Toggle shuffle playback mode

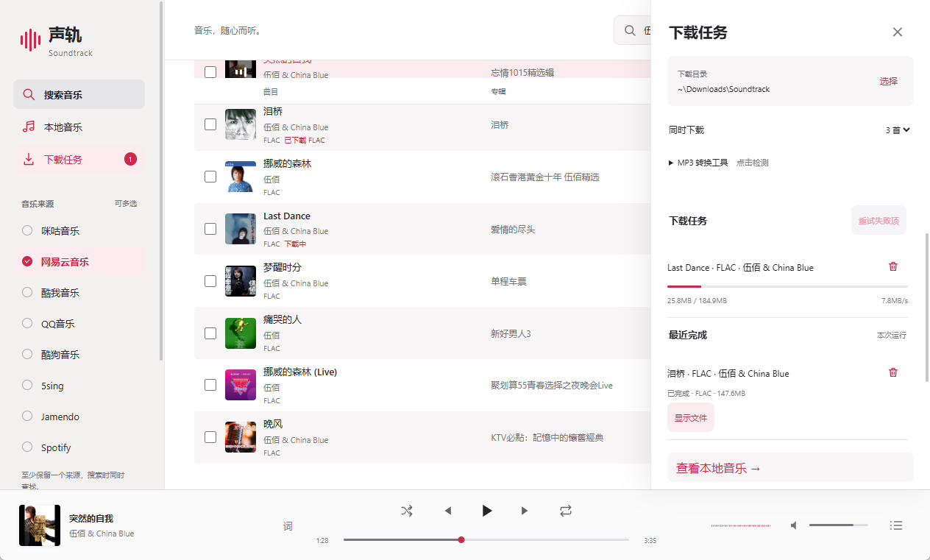(x=407, y=511)
